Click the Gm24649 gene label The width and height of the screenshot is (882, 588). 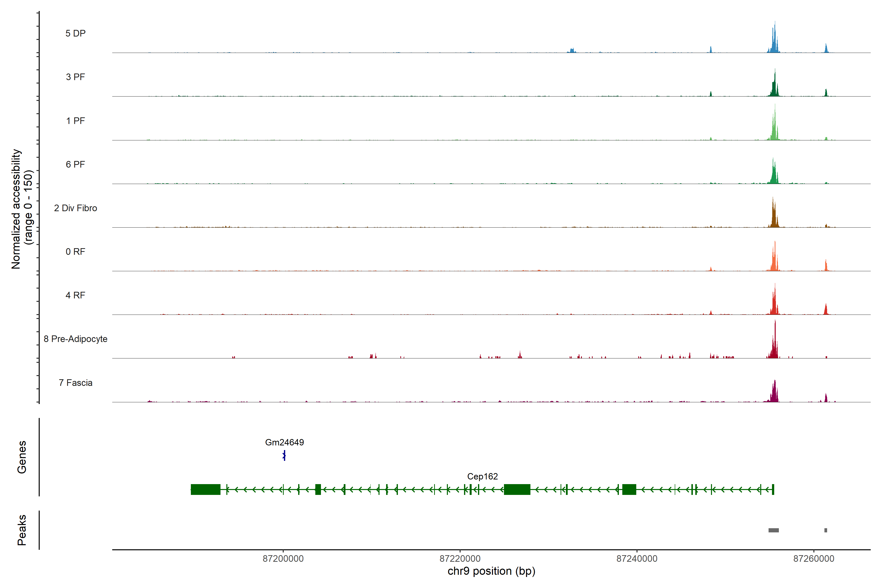pyautogui.click(x=284, y=442)
